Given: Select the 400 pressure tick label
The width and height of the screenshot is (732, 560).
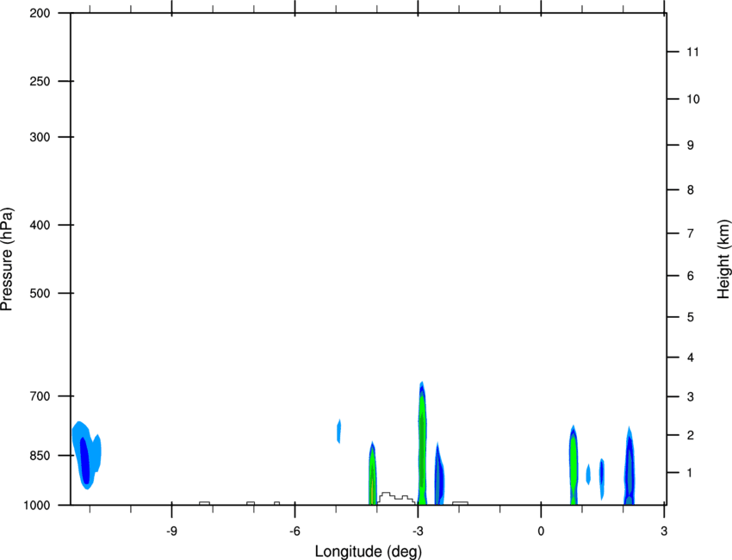Looking at the screenshot, I should coord(40,225).
